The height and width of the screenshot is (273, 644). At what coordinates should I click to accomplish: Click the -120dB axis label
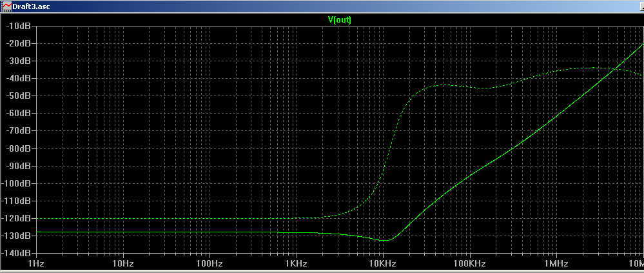[x=16, y=218]
